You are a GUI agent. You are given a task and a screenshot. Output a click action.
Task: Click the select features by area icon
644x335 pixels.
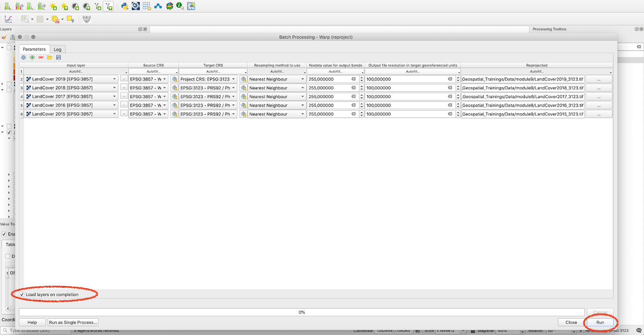coord(25,19)
